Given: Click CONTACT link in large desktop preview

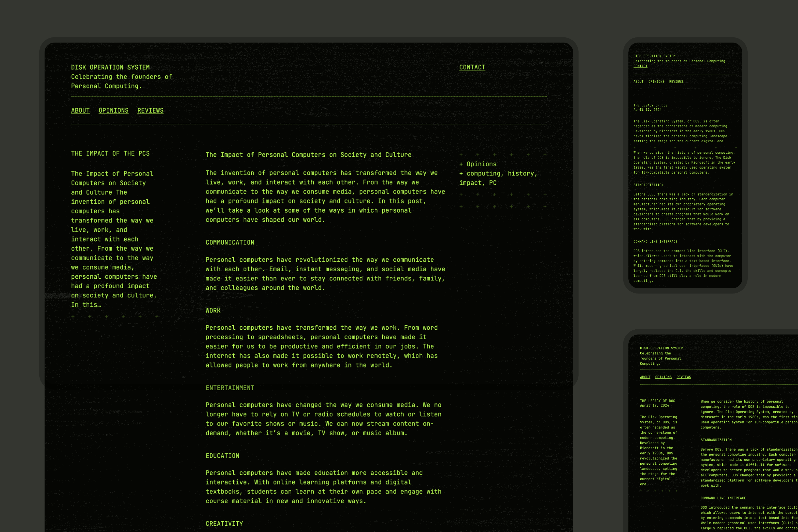Looking at the screenshot, I should click(472, 67).
